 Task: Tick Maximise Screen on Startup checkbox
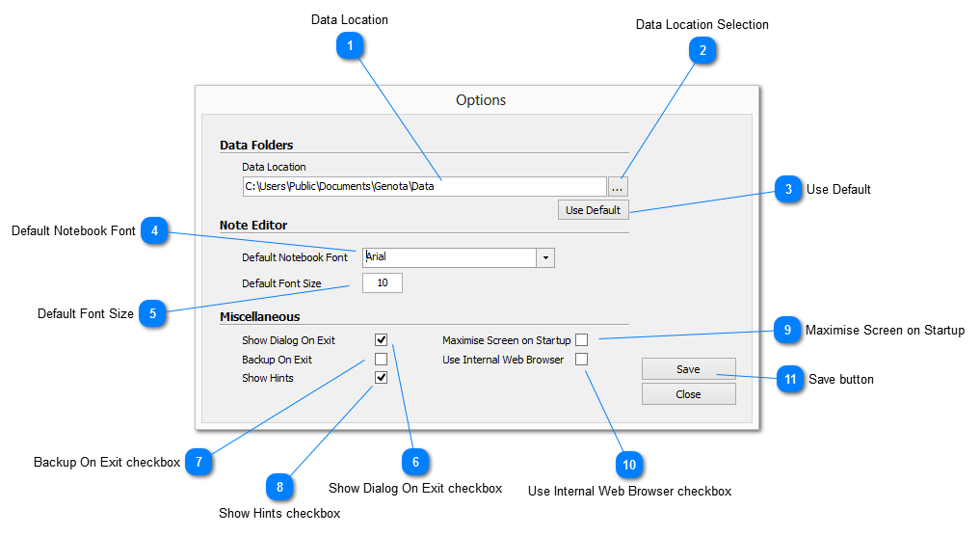[x=581, y=340]
